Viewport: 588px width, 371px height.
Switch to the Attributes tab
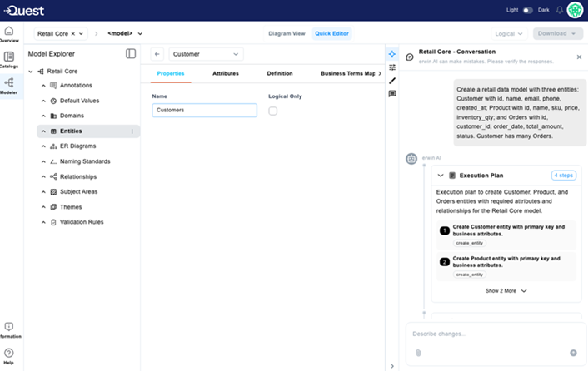click(226, 73)
